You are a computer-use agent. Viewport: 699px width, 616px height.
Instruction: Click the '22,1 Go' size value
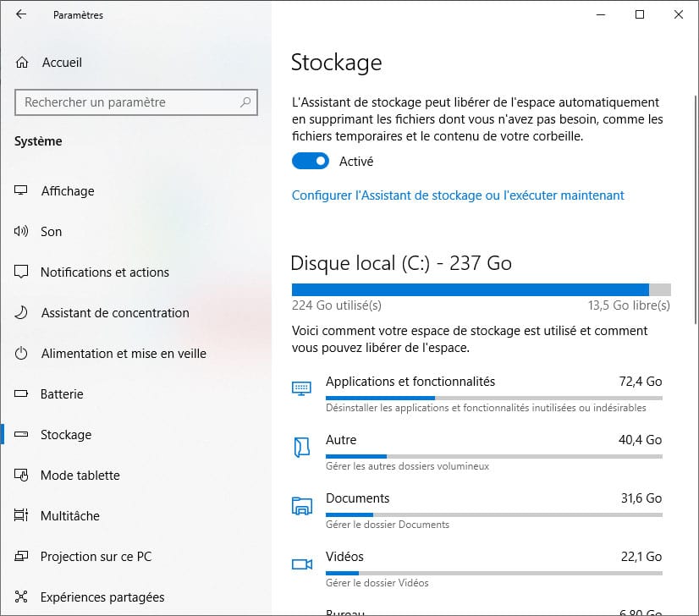pyautogui.click(x=641, y=557)
